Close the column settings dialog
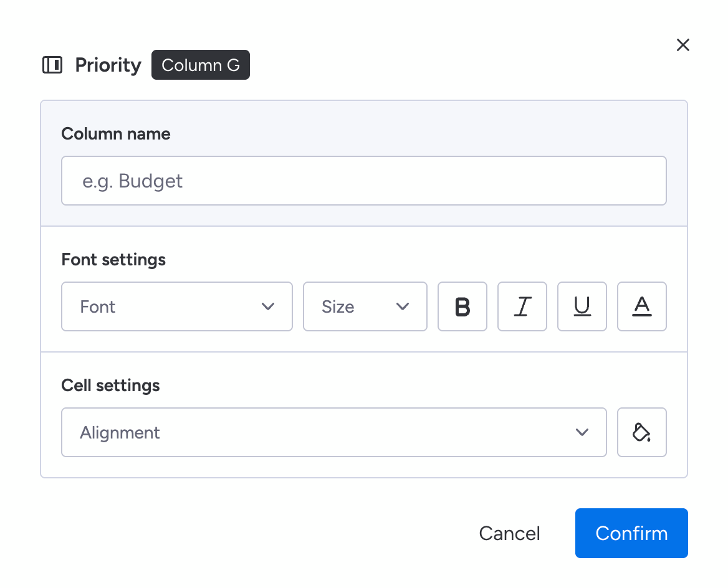Image resolution: width=728 pixels, height=588 pixels. pos(683,45)
